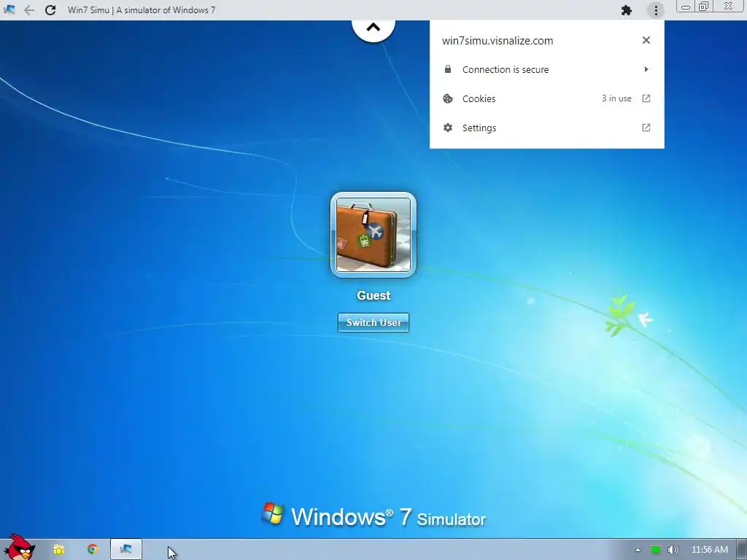Viewport: 747px width, 560px height.
Task: Show hidden tray icons arrow
Action: pos(638,550)
